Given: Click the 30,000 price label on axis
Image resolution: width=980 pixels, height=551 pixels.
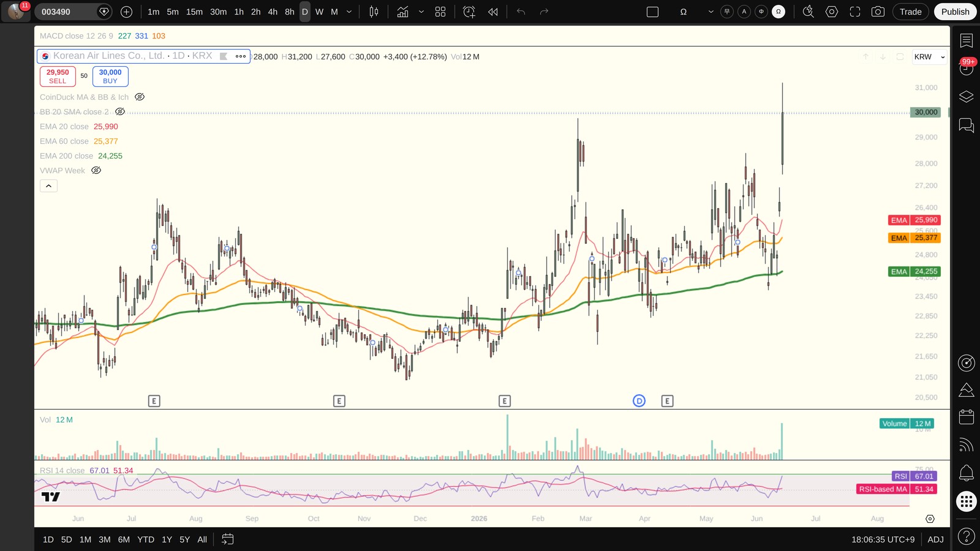Looking at the screenshot, I should coord(925,112).
